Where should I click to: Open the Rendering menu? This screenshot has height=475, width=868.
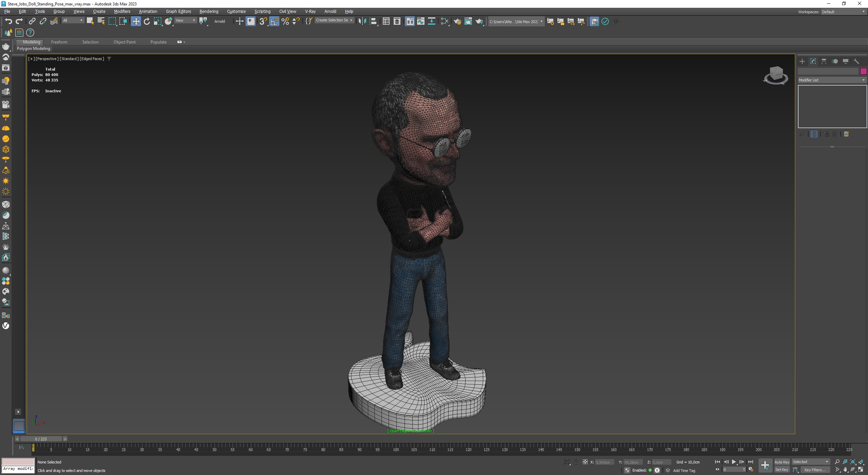(209, 12)
